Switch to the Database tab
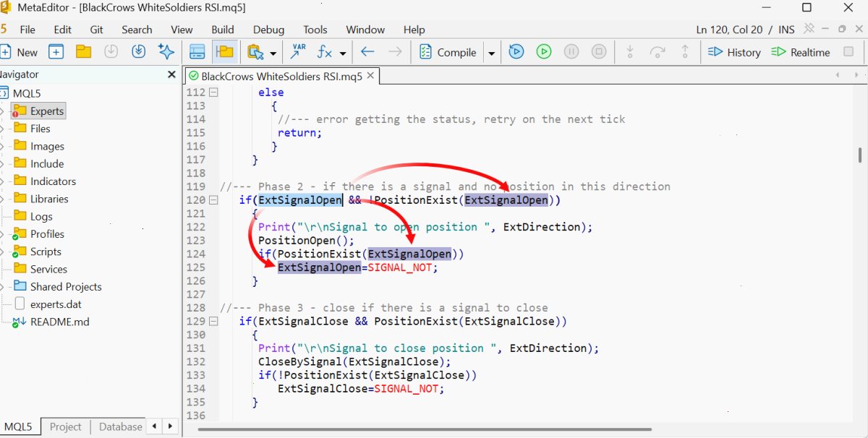 tap(120, 426)
